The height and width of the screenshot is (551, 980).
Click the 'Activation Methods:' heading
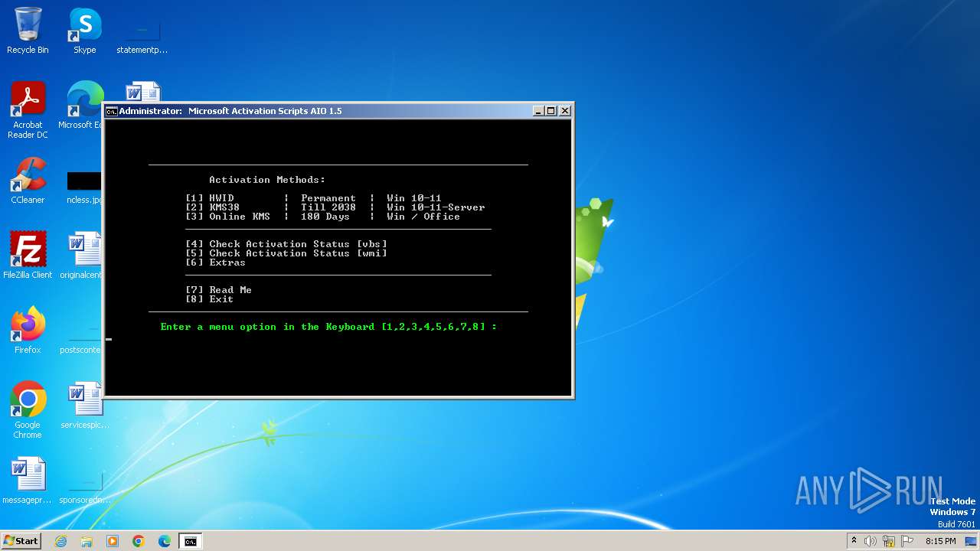tap(267, 180)
